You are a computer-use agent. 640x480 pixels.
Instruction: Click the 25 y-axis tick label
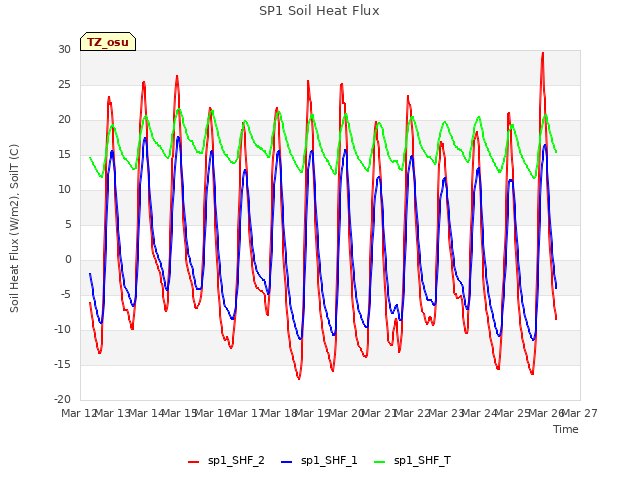point(64,84)
